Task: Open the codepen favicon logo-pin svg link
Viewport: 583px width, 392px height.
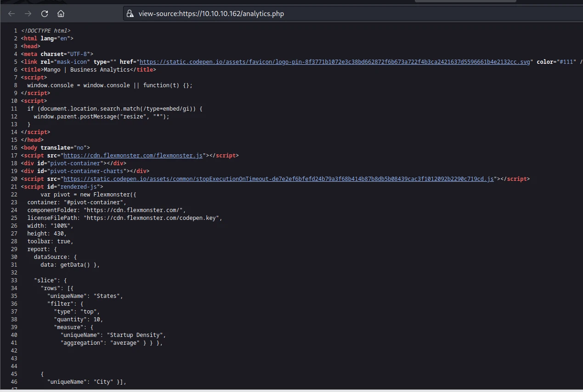Action: coord(334,62)
